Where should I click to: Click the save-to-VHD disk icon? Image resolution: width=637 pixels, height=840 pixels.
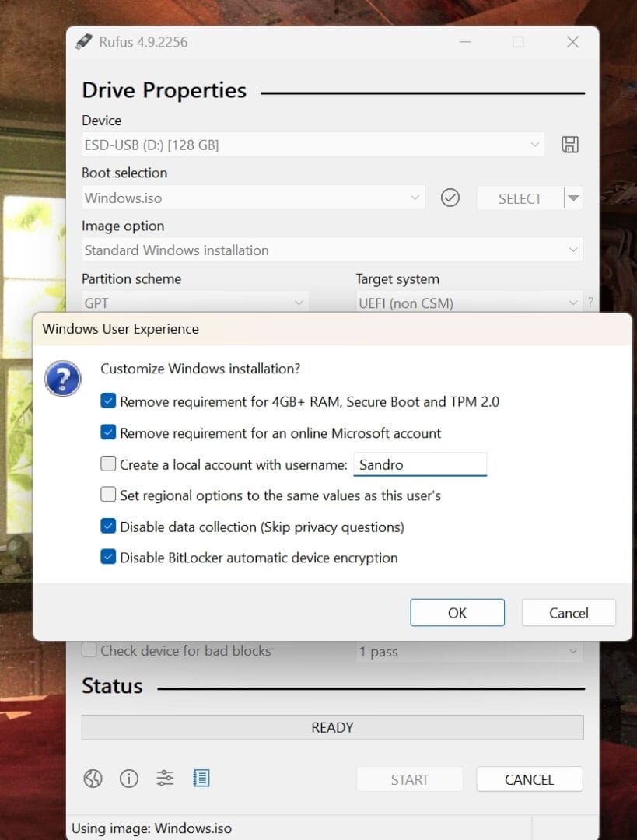pos(569,145)
